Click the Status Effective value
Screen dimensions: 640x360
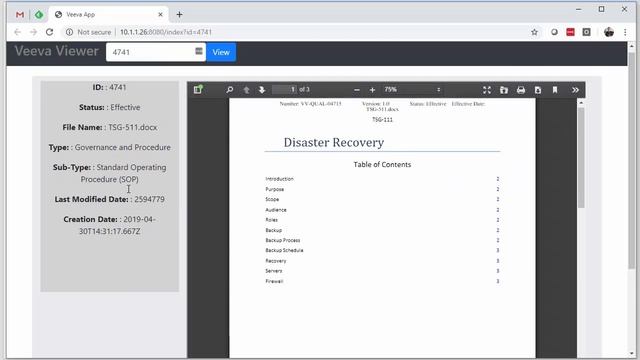(x=125, y=107)
